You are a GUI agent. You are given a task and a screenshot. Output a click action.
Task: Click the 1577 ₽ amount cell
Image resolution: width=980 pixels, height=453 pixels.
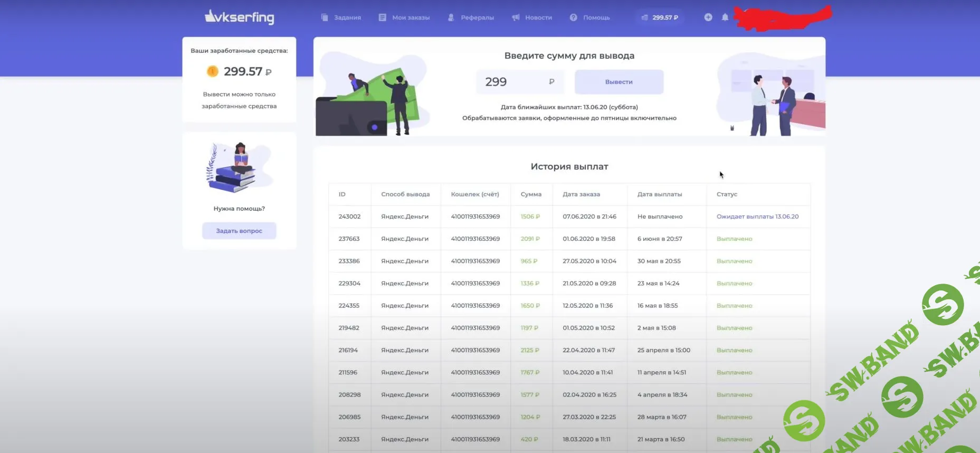[x=530, y=394]
